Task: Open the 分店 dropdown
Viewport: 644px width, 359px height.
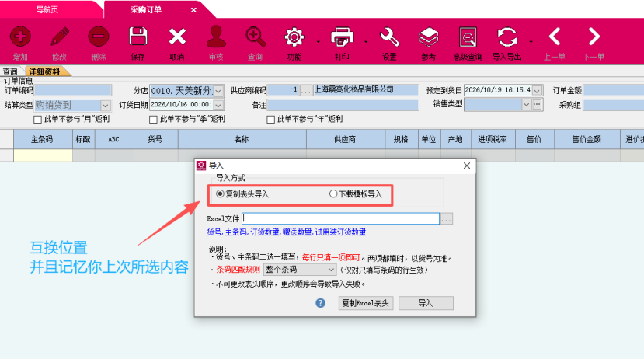Action: tap(218, 91)
